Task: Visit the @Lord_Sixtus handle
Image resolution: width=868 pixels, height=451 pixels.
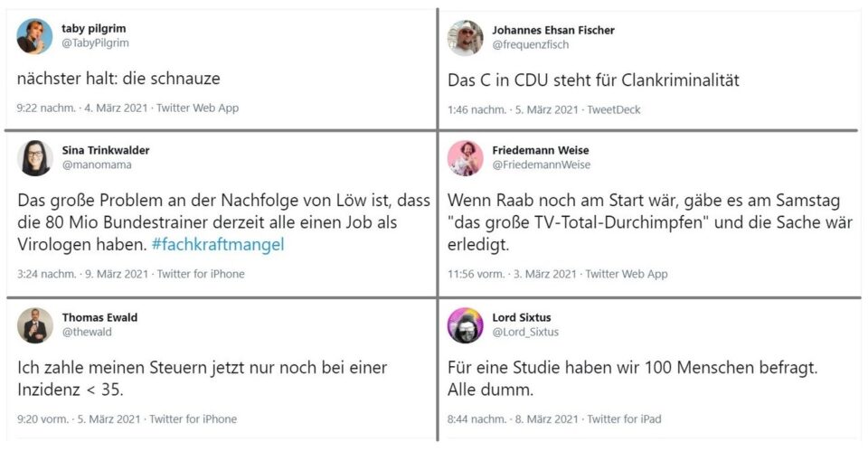Action: [x=525, y=332]
